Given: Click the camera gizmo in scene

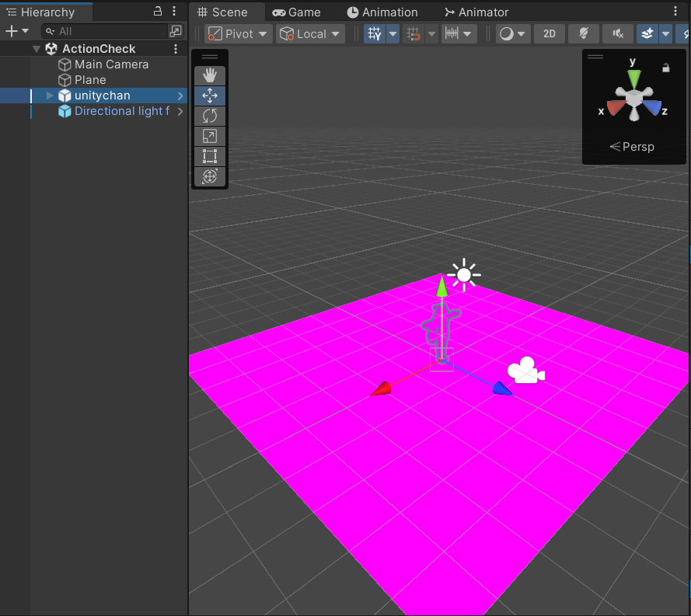Looking at the screenshot, I should click(526, 371).
